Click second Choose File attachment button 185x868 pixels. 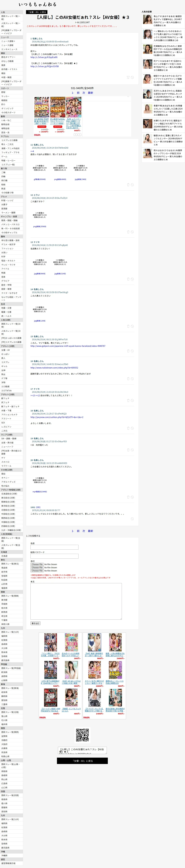(37, 567)
